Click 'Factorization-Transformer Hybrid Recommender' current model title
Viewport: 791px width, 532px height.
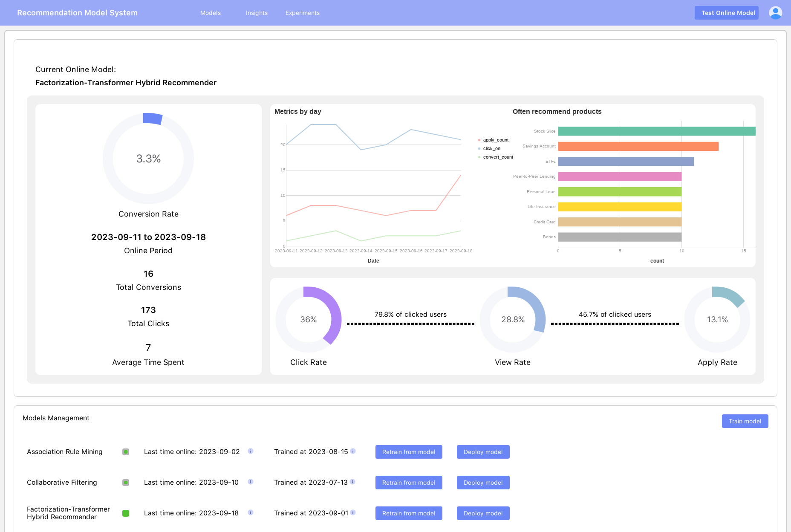coord(126,83)
